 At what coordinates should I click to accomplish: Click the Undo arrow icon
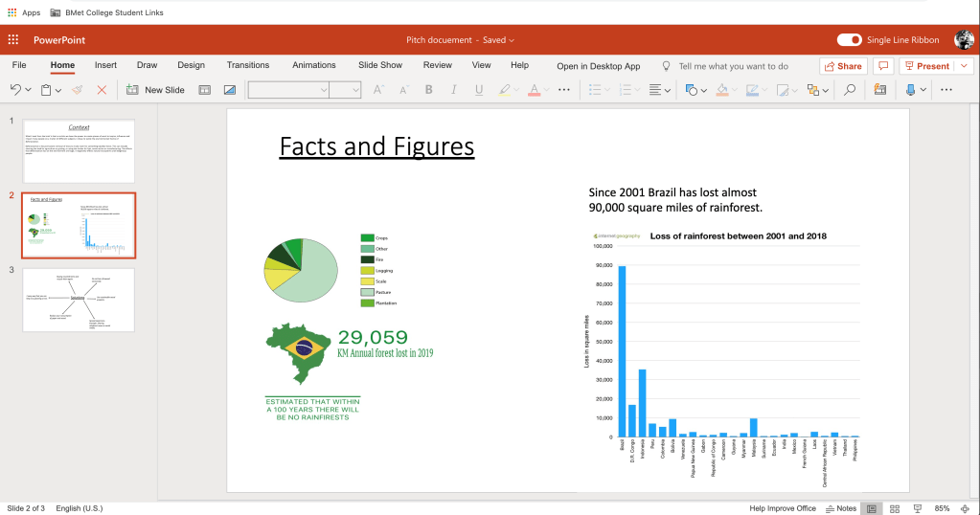[16, 90]
